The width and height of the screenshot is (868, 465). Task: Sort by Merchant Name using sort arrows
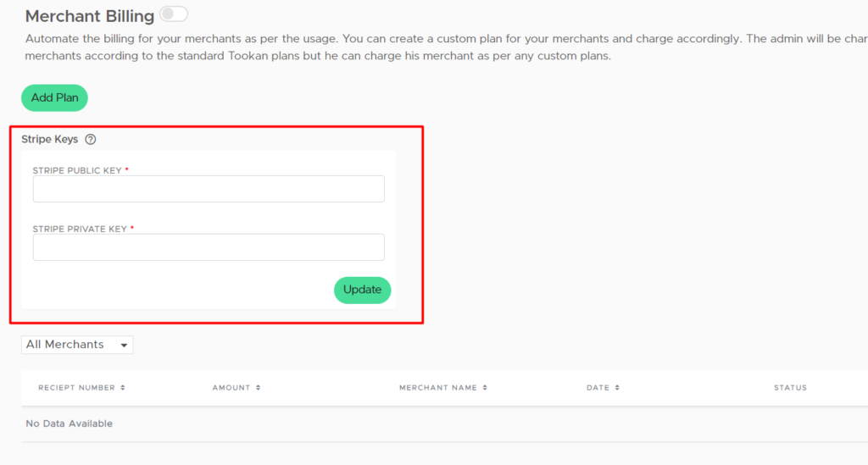click(485, 388)
